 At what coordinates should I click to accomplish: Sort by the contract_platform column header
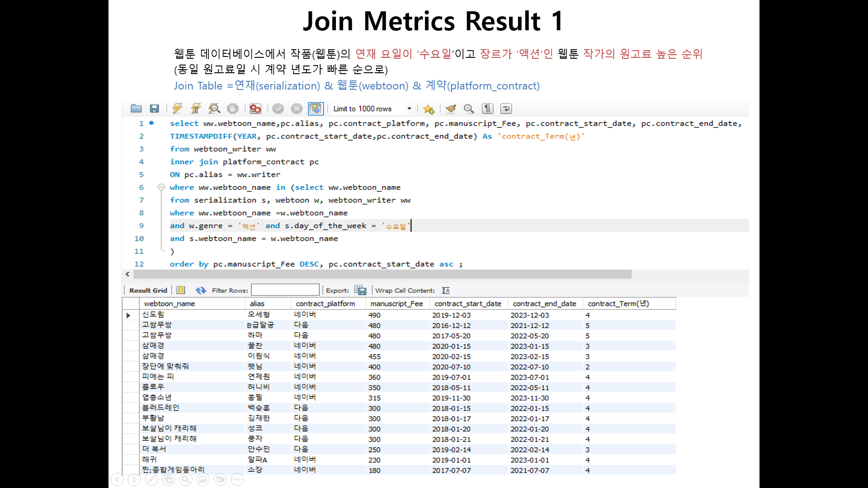click(x=328, y=304)
